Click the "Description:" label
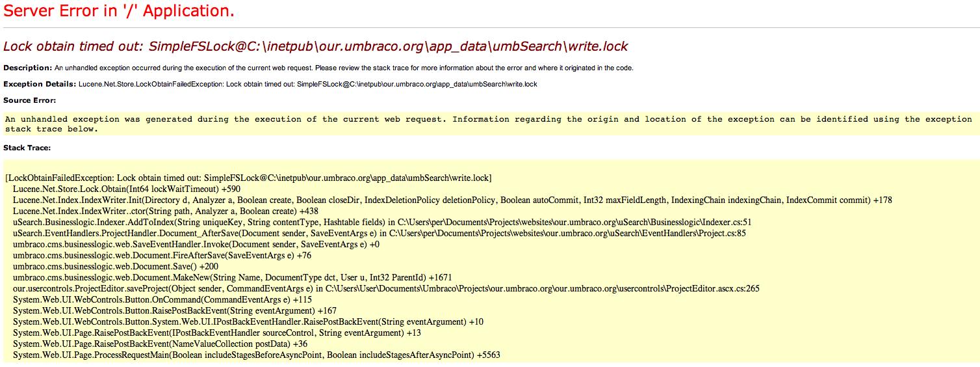The width and height of the screenshot is (980, 367). pyautogui.click(x=27, y=68)
